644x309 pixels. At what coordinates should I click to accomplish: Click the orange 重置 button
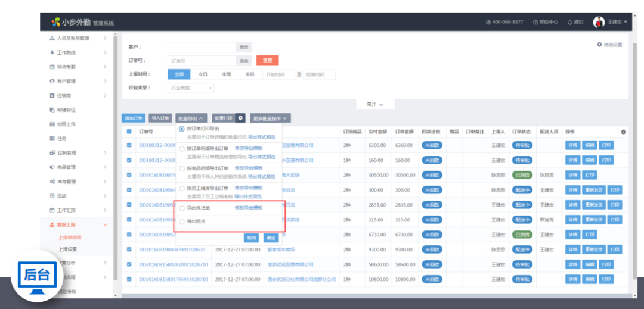(267, 61)
